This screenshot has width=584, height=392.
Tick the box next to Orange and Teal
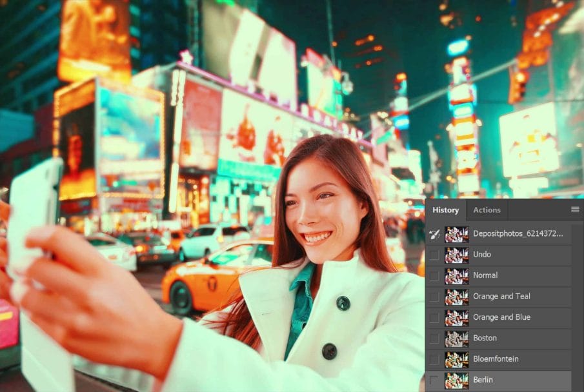coord(434,297)
